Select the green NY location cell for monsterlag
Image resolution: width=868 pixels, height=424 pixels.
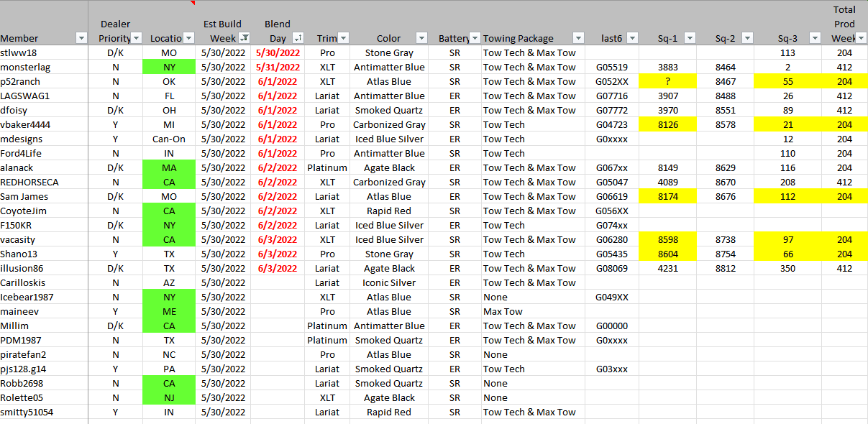(169, 67)
